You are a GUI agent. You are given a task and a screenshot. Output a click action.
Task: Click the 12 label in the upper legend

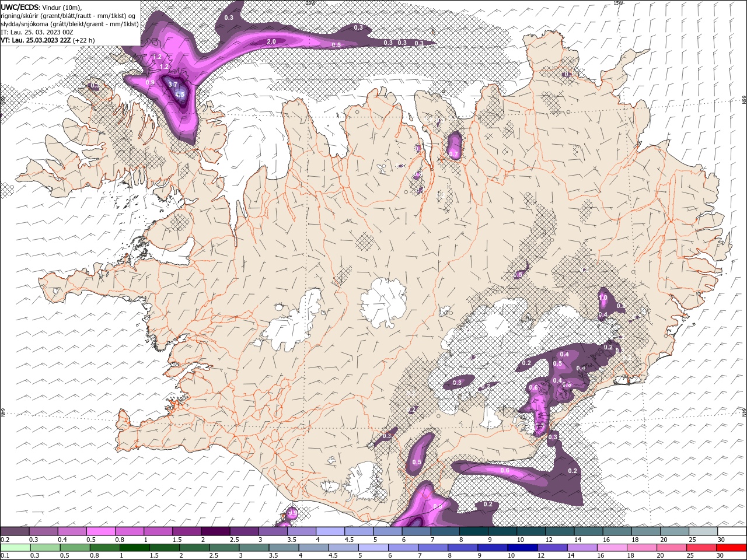pos(548,540)
